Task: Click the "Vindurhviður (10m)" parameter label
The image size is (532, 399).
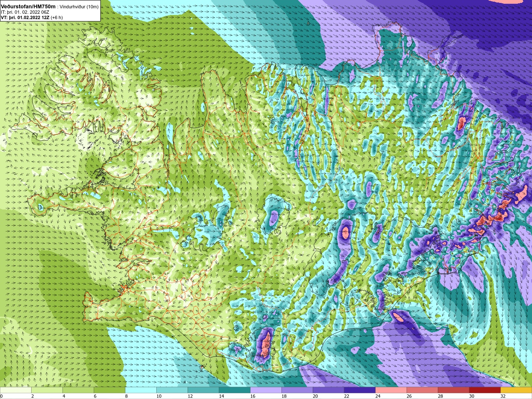Action: tap(79, 7)
